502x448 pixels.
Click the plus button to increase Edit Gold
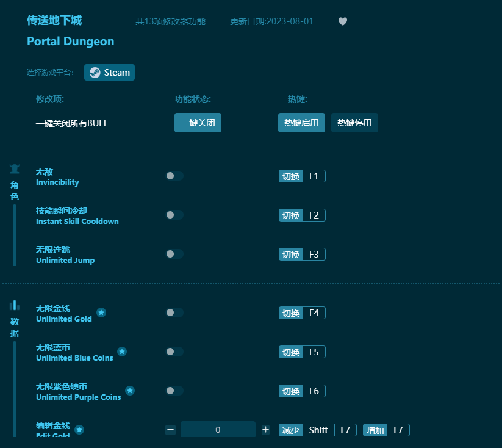point(265,429)
